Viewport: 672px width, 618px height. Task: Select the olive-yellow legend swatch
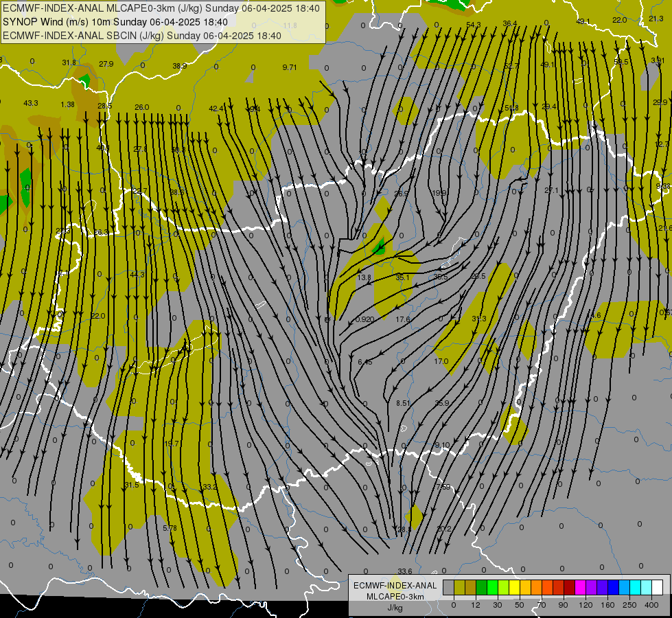coord(459,587)
